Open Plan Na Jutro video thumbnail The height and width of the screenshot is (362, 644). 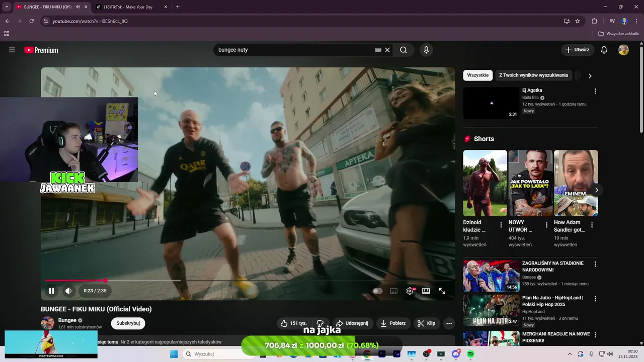(x=491, y=310)
